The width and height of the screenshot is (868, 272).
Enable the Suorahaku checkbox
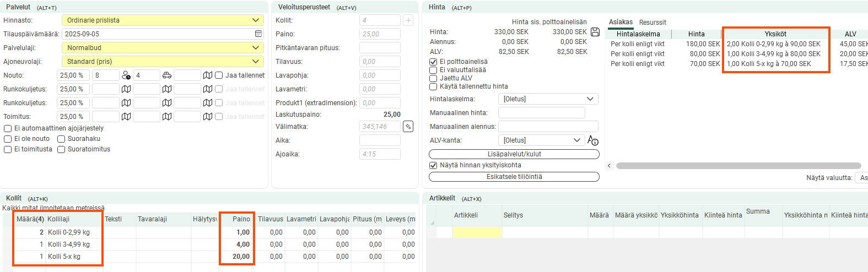tap(62, 139)
